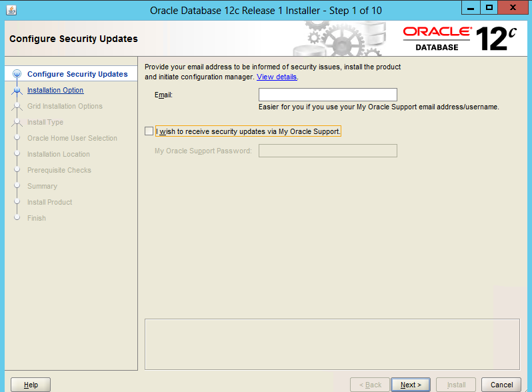
Task: Click the greyed-out Back button
Action: [370, 385]
